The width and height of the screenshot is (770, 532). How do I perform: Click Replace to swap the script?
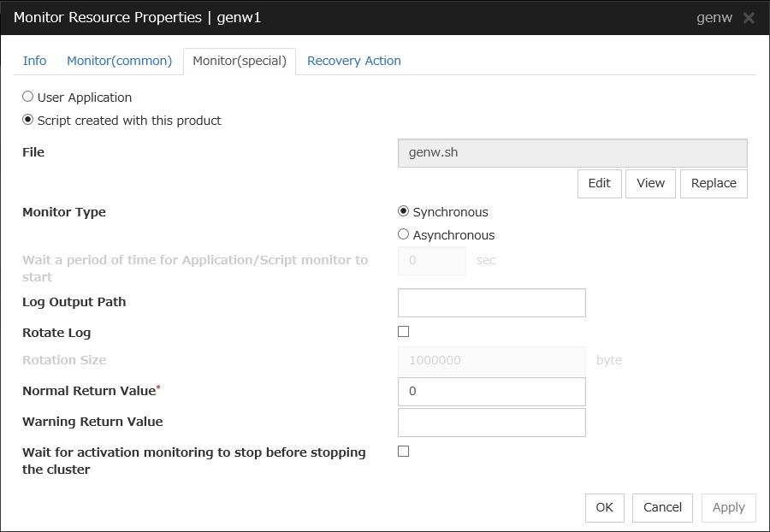(714, 183)
